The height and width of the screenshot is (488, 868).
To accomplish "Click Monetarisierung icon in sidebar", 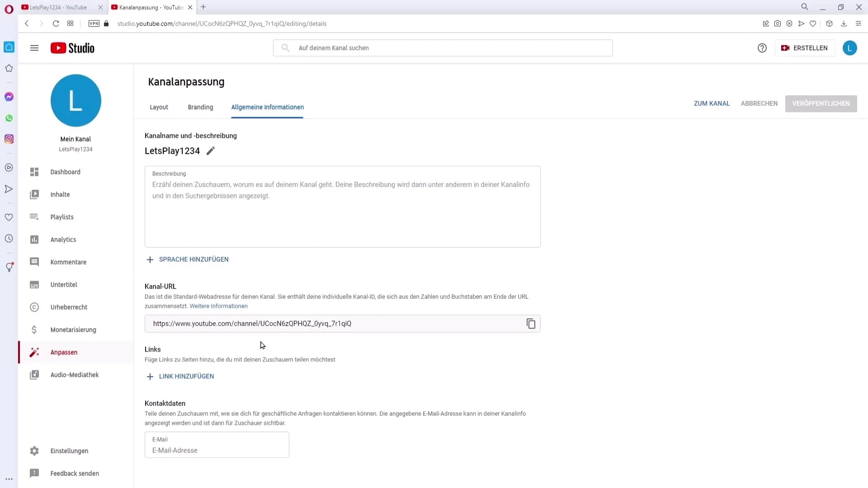I will 34,329.
